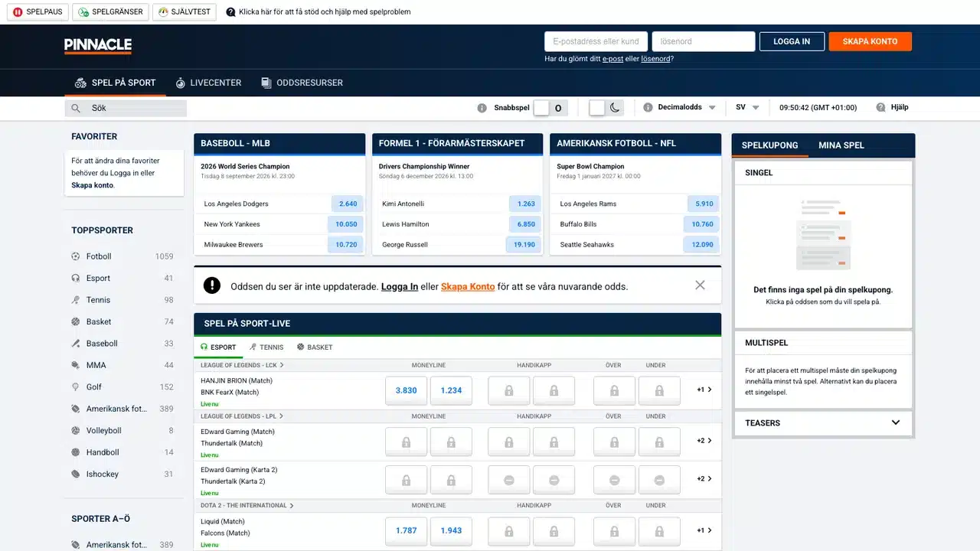Image resolution: width=980 pixels, height=551 pixels.
Task: Open the SV language dropdown
Action: click(747, 108)
